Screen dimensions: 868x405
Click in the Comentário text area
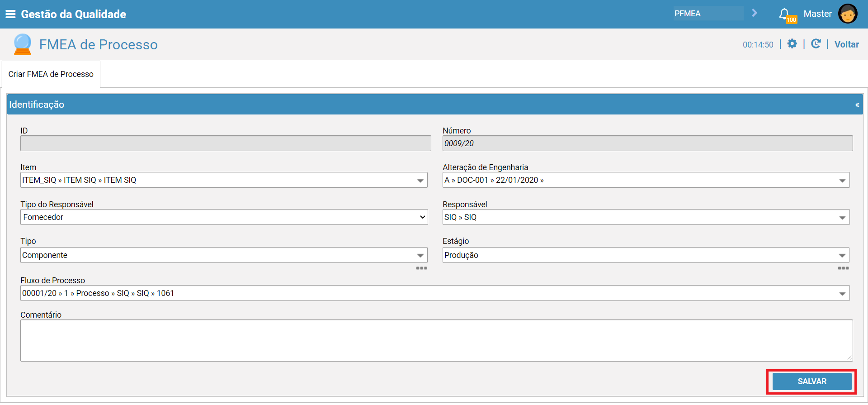[436, 341]
